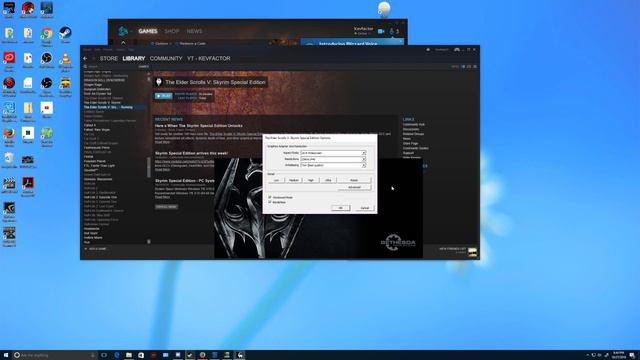Click the Steam Big Picture controller icon
The image size is (640, 360).
click(457, 50)
